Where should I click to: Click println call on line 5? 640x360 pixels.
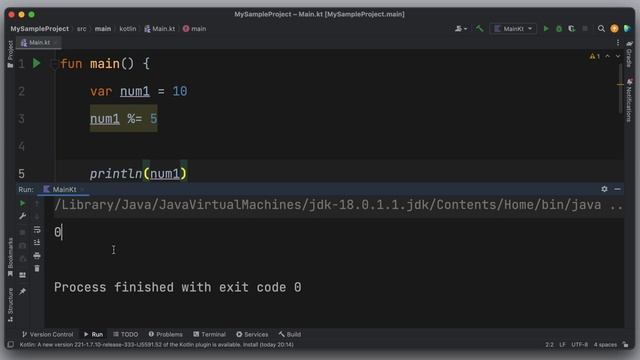click(x=116, y=174)
